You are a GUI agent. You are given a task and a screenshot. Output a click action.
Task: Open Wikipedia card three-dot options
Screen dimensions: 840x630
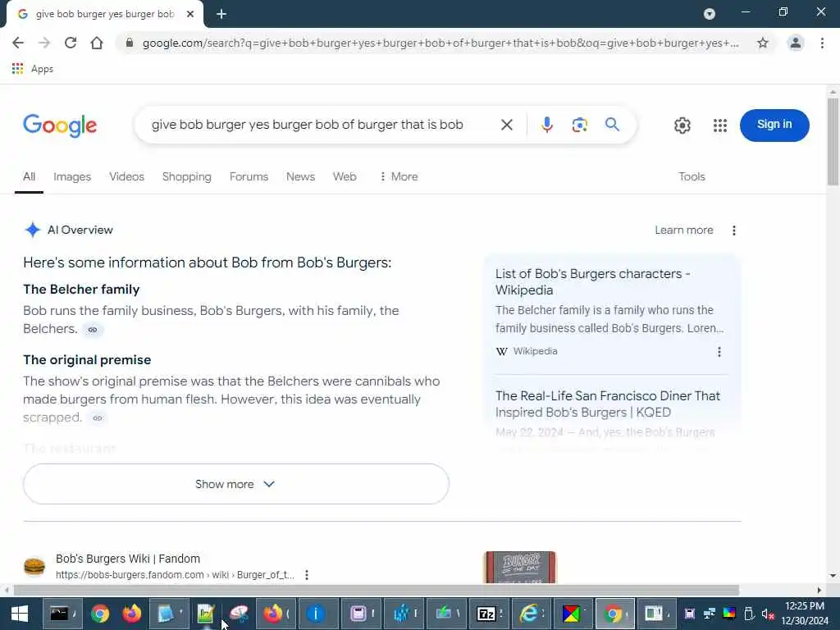pyautogui.click(x=719, y=352)
